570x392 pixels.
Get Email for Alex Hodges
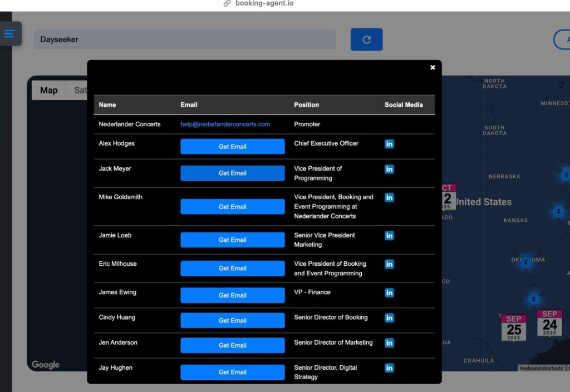pyautogui.click(x=232, y=146)
